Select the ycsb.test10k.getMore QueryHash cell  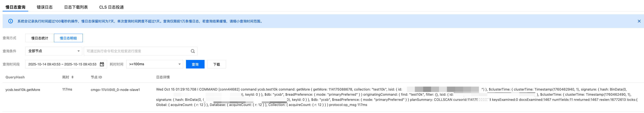pyautogui.click(x=23, y=90)
